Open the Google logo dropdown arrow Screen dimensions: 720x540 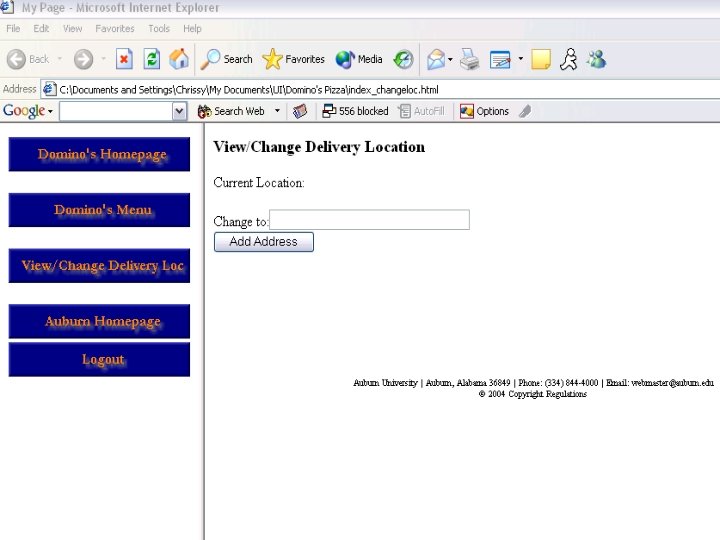click(50, 112)
